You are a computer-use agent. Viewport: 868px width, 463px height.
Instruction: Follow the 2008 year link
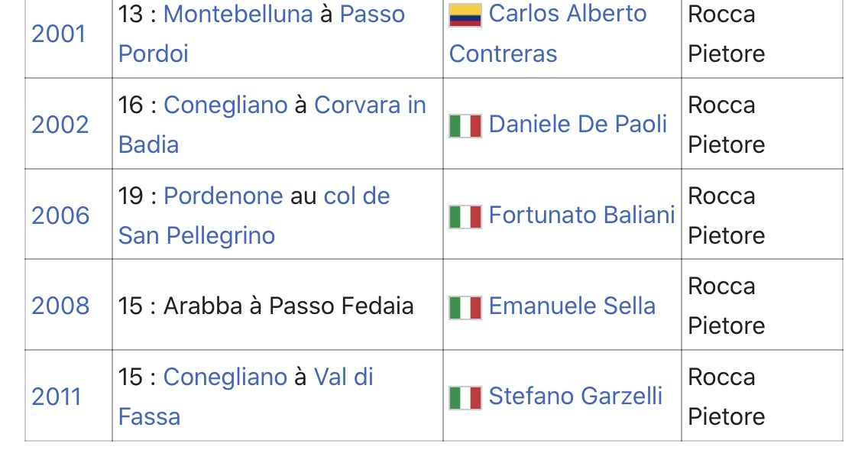(x=60, y=307)
